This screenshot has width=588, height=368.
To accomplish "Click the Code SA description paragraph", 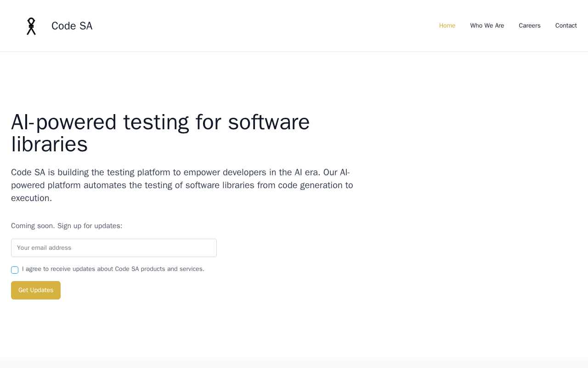I will pos(182,185).
